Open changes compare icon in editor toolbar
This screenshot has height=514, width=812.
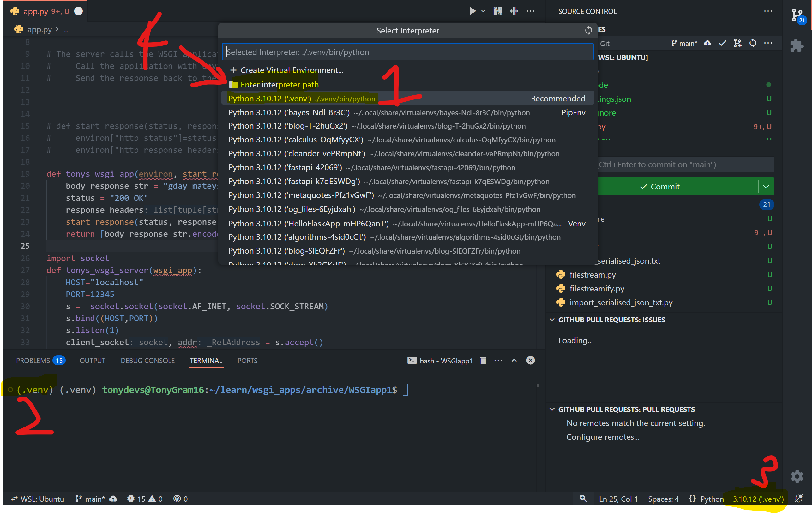[x=498, y=11]
